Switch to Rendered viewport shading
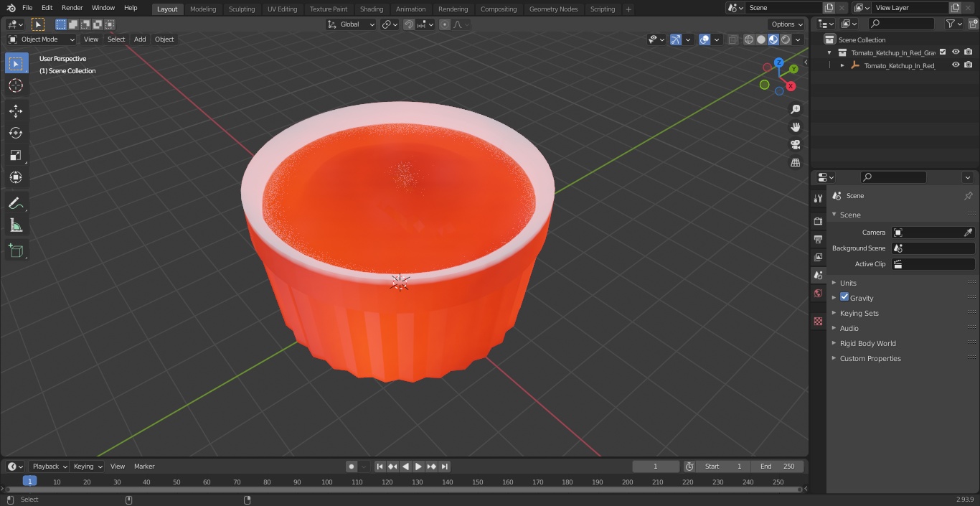 coord(786,39)
